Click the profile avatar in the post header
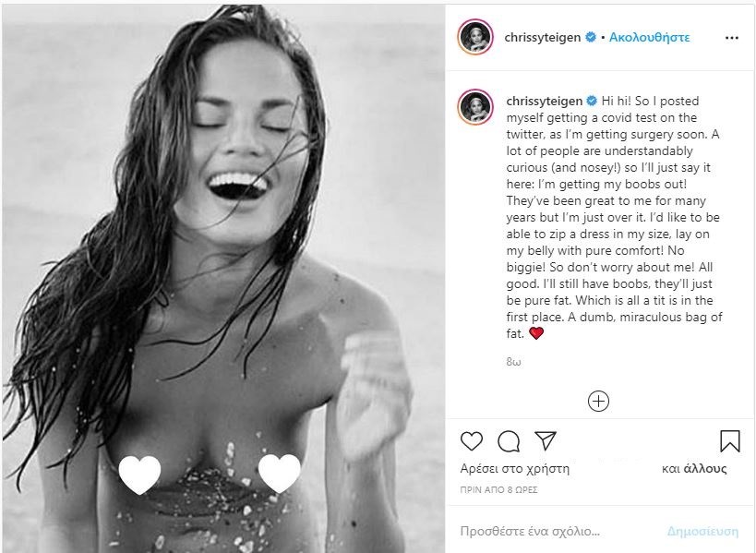 (x=476, y=37)
